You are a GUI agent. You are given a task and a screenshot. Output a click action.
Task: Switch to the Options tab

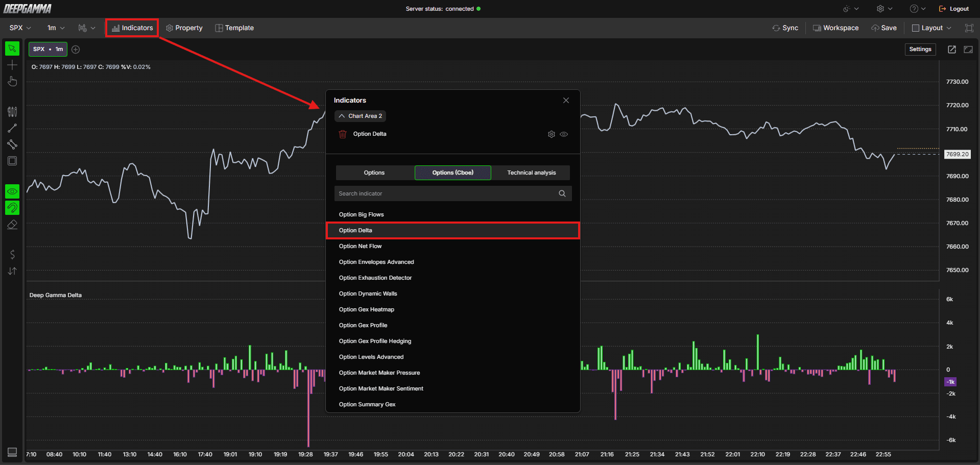pos(374,173)
